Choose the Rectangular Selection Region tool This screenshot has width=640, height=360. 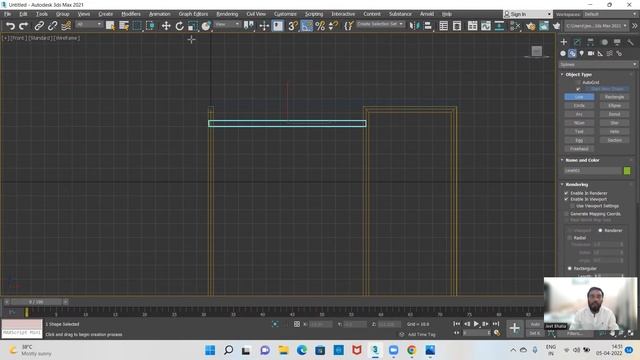(137, 26)
